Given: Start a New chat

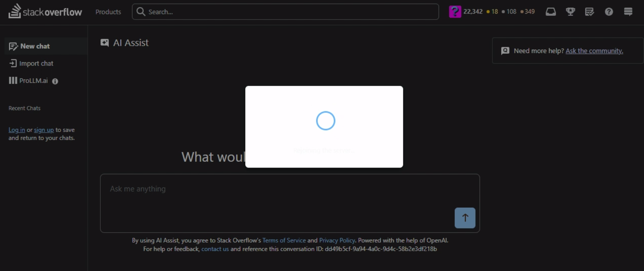Looking at the screenshot, I should click(35, 46).
